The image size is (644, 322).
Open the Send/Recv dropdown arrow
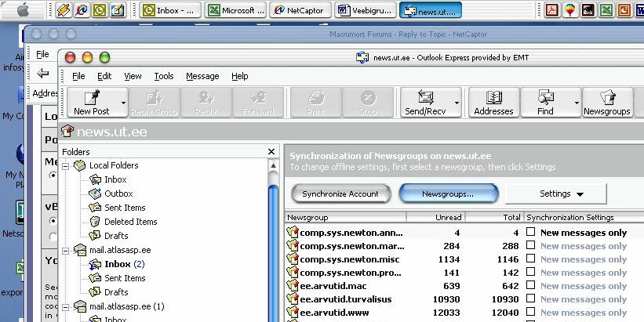[457, 103]
